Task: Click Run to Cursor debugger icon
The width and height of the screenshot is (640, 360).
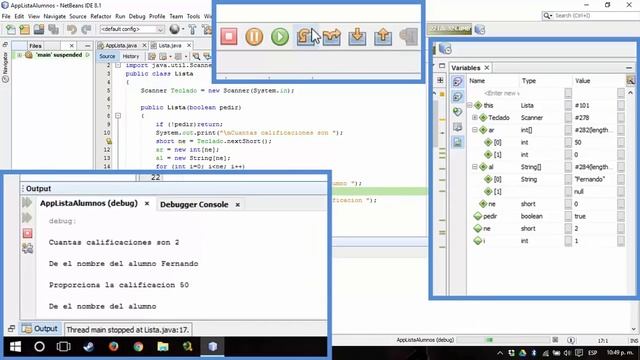Action: [x=409, y=36]
